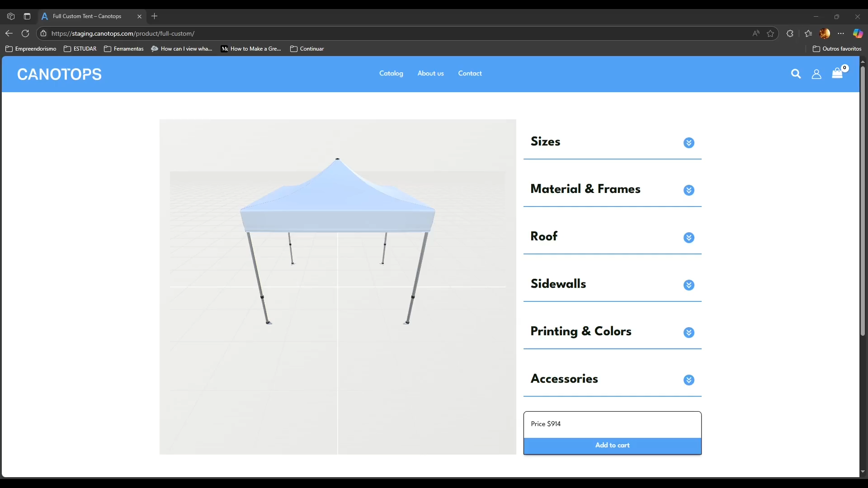Close the Full Custom Tent tab
The width and height of the screenshot is (868, 488).
coord(139,16)
